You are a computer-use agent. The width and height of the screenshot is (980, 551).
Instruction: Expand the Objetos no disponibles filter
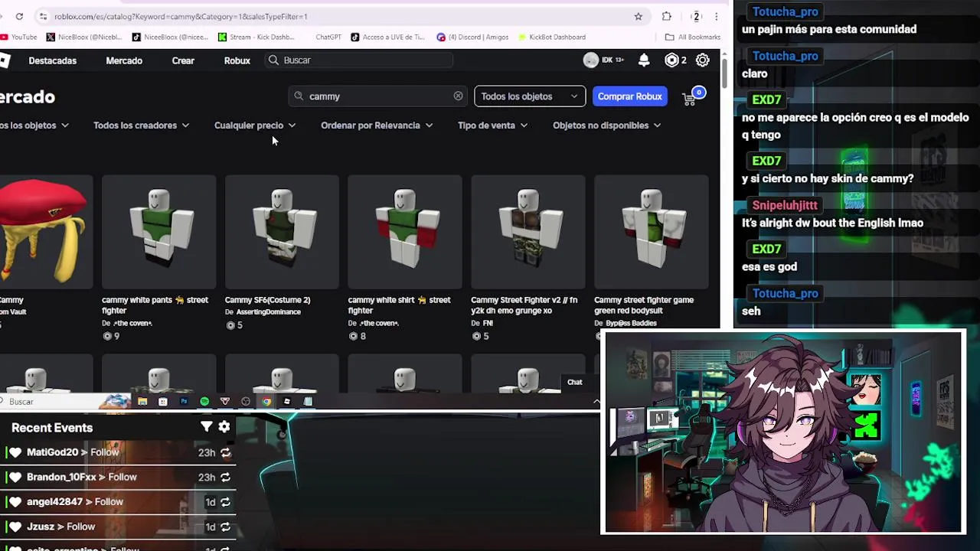[x=606, y=126]
